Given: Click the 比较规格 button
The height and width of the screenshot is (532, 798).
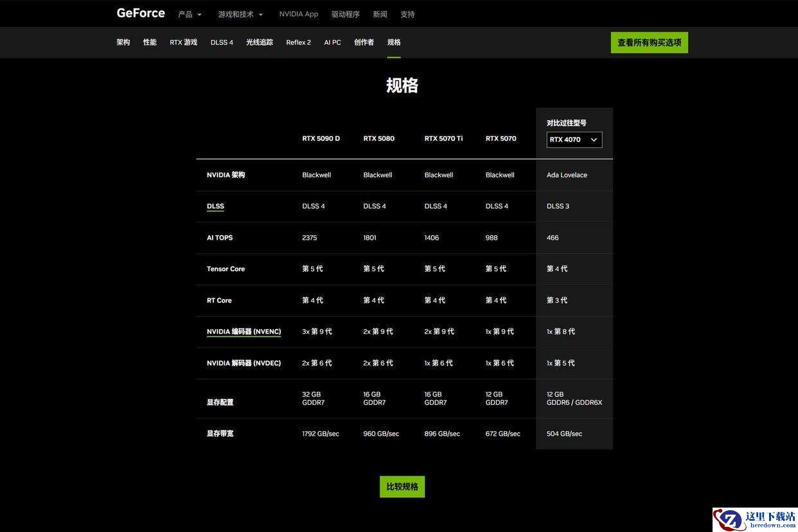Looking at the screenshot, I should [x=402, y=486].
